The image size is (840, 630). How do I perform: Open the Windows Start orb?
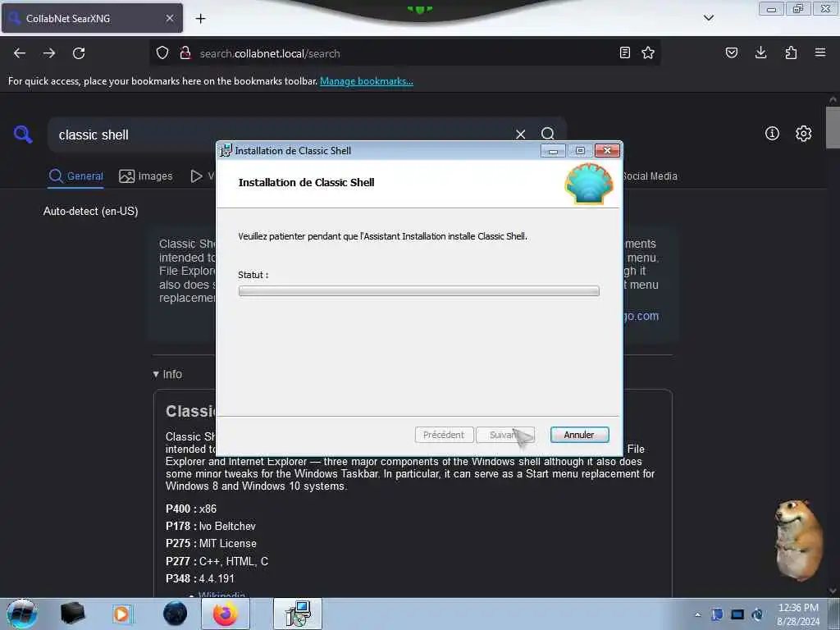(x=21, y=614)
